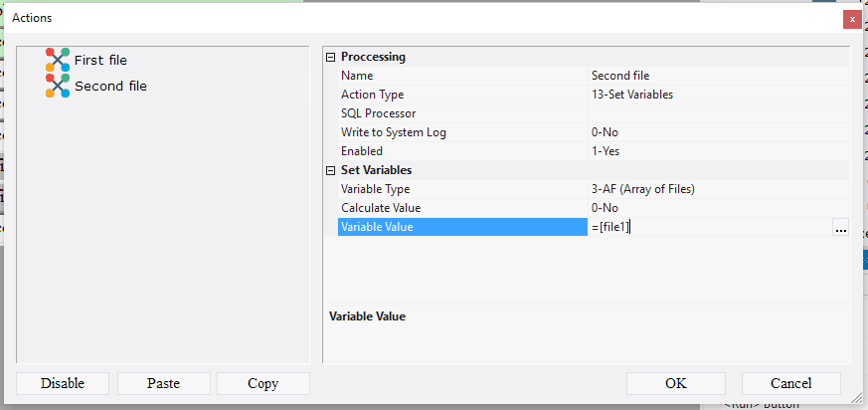Screen dimensions: 868x410
Task: Confirm the dialog with OK
Action: tap(676, 383)
